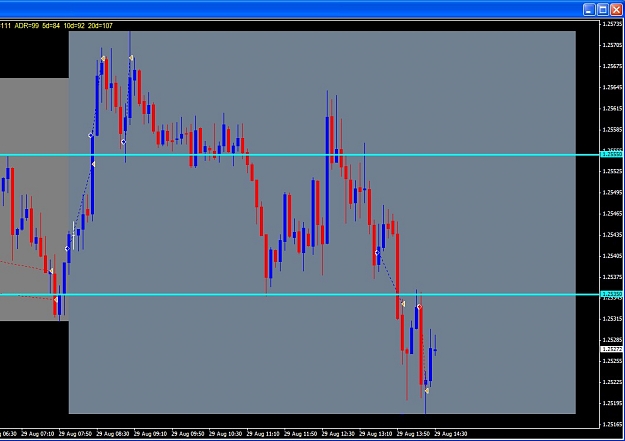Click the 1.25195 price scale label
This screenshot has width=625, height=441.
(x=612, y=403)
